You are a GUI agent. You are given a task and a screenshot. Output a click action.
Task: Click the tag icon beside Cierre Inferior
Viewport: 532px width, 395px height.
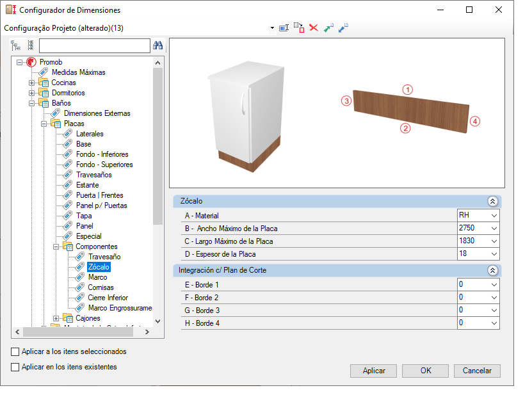pyautogui.click(x=80, y=298)
